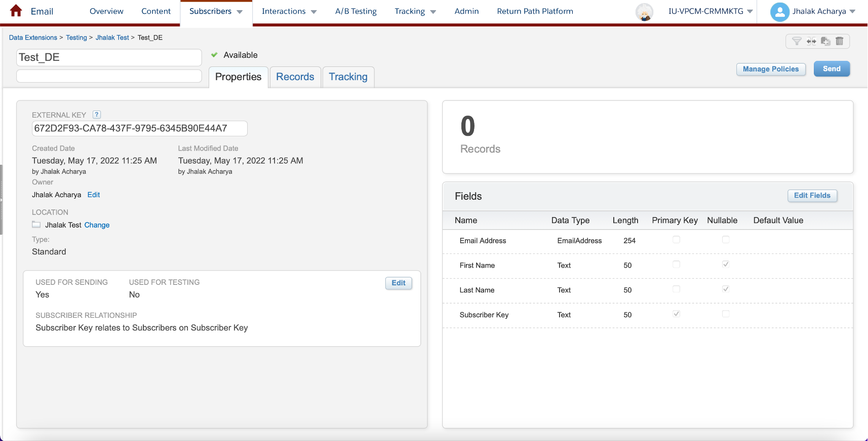Click the Einstein avatar icon
The width and height of the screenshot is (868, 441).
644,12
